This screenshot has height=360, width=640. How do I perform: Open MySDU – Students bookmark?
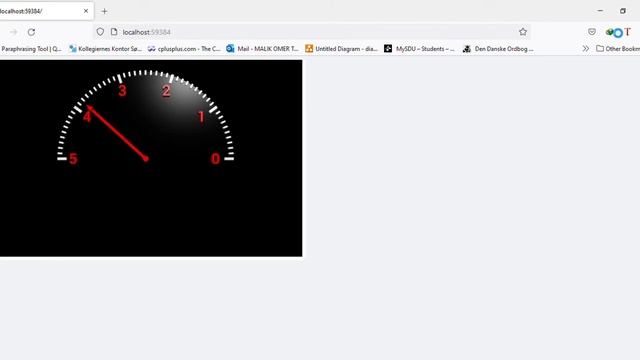coord(420,49)
